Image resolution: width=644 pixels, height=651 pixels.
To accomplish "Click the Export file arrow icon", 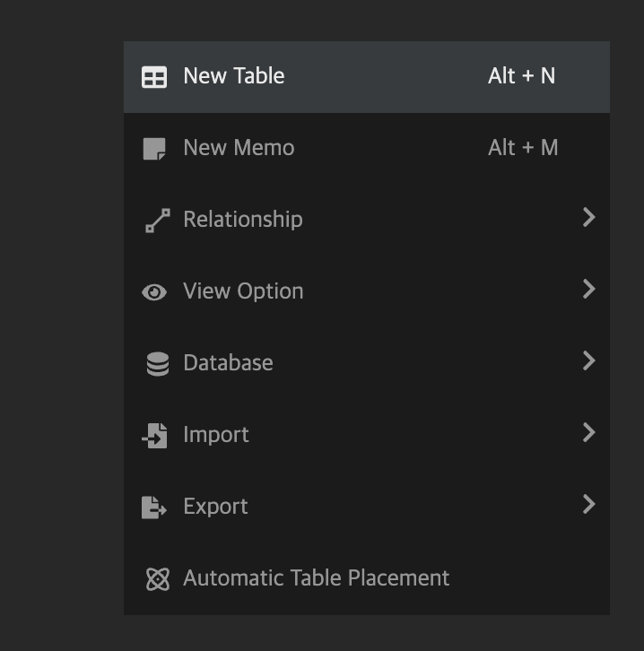I will [x=154, y=508].
